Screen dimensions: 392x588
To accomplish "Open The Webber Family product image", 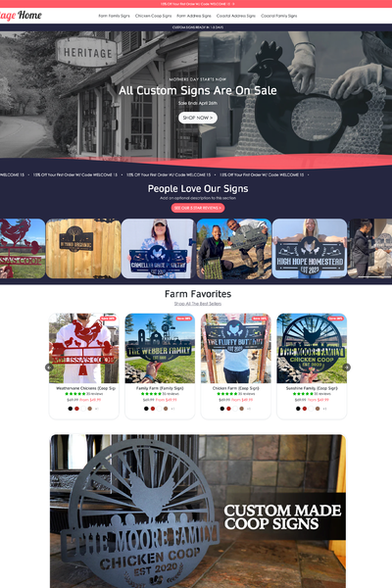I will coord(160,348).
